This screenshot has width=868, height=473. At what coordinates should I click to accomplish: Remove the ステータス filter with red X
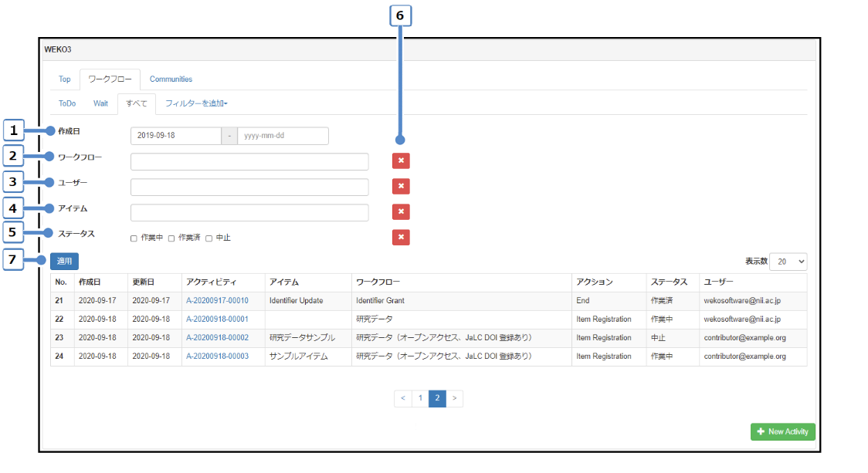401,237
